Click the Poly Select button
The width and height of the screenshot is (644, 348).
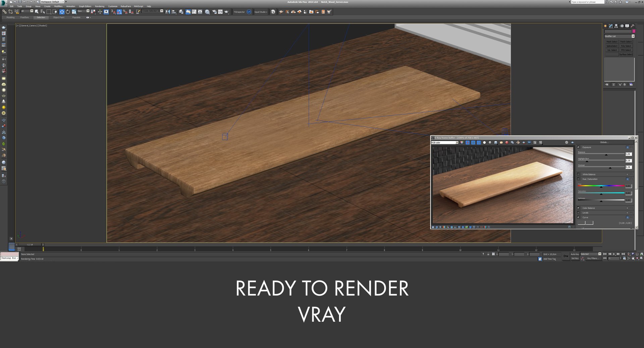[626, 46]
